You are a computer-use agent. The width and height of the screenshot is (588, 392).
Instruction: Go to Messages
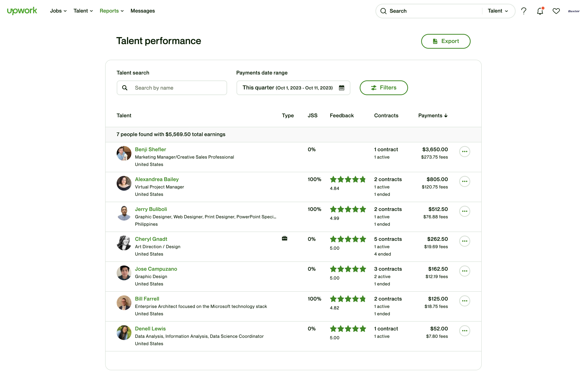(x=143, y=11)
